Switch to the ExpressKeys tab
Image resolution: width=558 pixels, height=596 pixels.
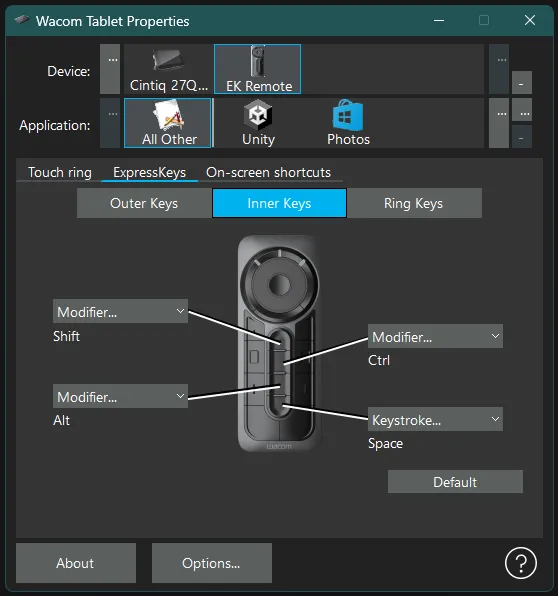tap(149, 172)
